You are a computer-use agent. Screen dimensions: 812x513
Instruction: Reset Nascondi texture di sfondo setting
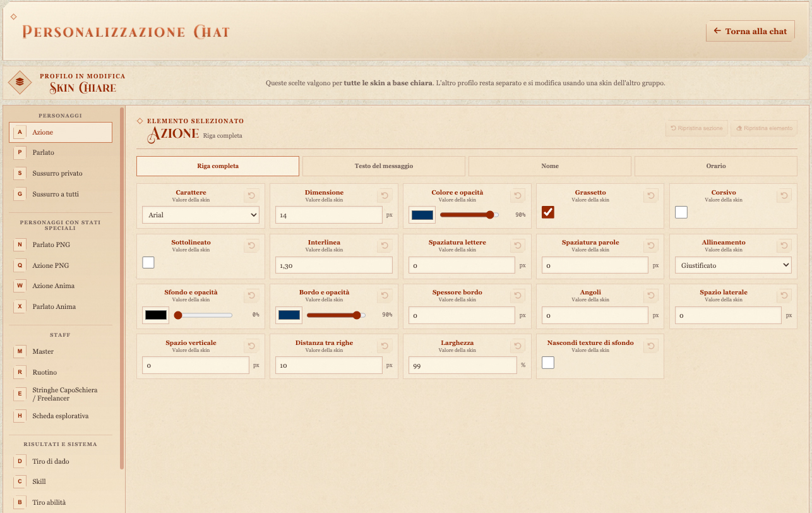[x=651, y=346]
